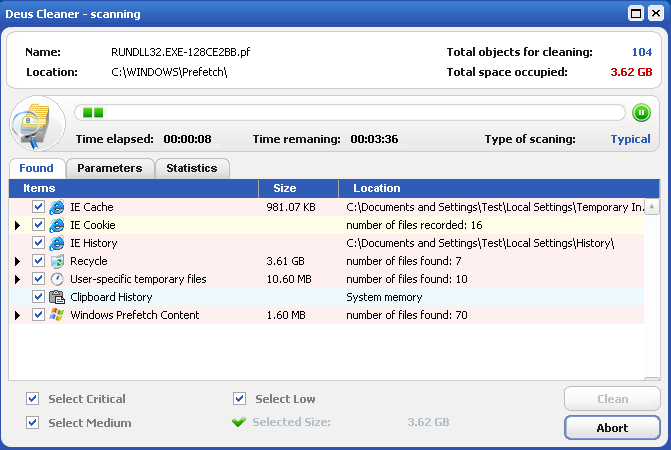Open the Statistics tab

(x=192, y=168)
